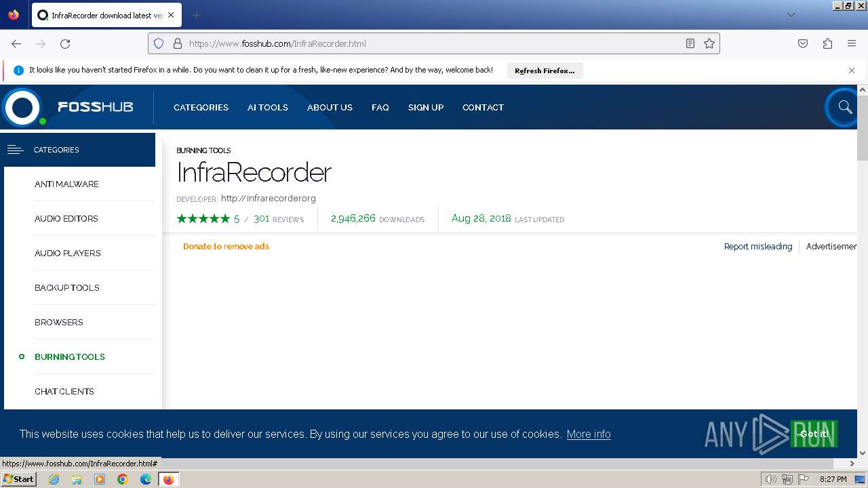Click the site padlock icon
The width and height of the screenshot is (868, 488).
click(178, 43)
